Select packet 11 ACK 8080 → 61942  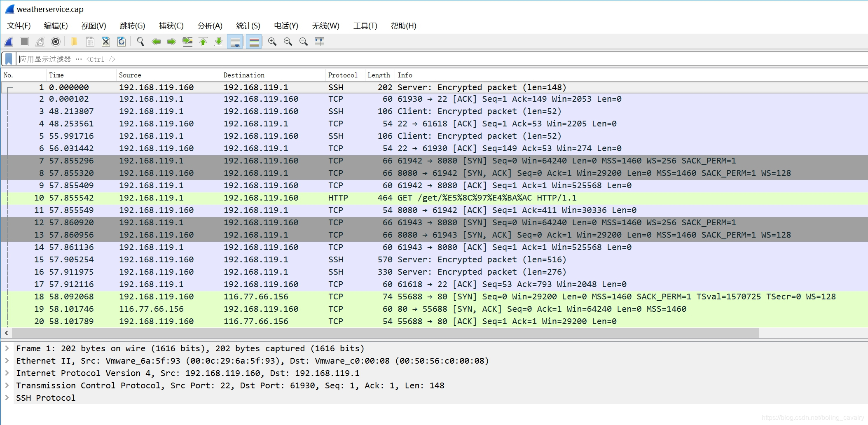tap(434, 210)
